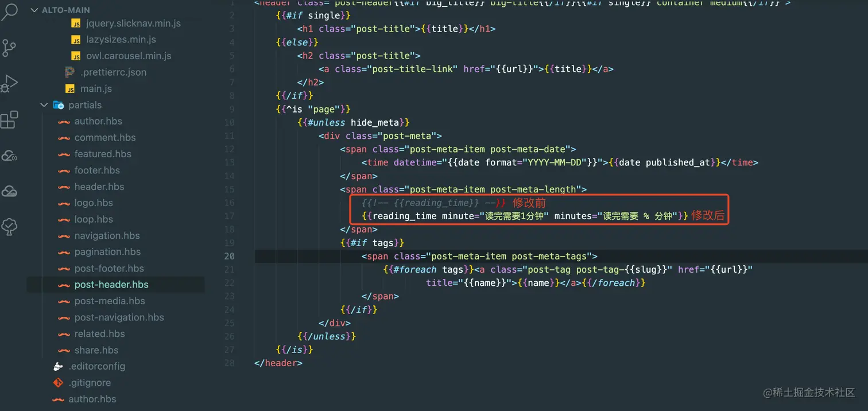Place cursor on "{{#unless hide_meta}}" line
Screen dimensions: 868x411
pos(354,122)
